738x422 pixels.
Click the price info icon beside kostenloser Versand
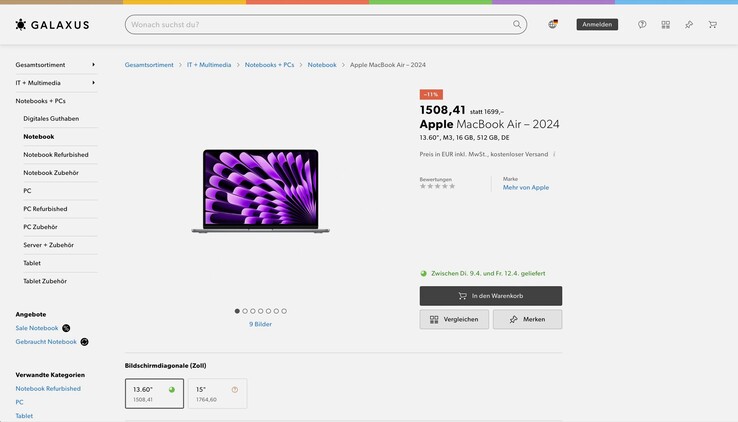click(x=554, y=154)
